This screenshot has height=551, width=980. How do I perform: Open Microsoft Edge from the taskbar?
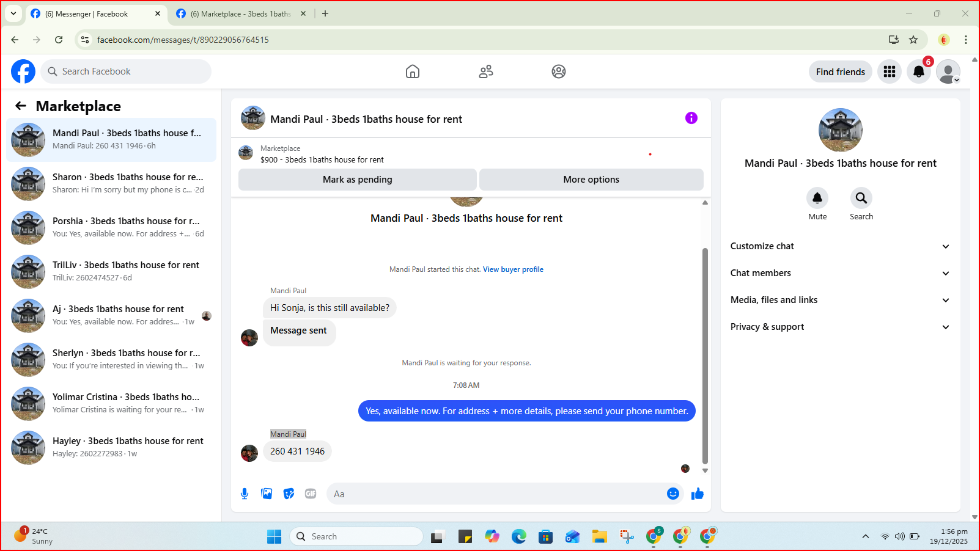(x=518, y=536)
